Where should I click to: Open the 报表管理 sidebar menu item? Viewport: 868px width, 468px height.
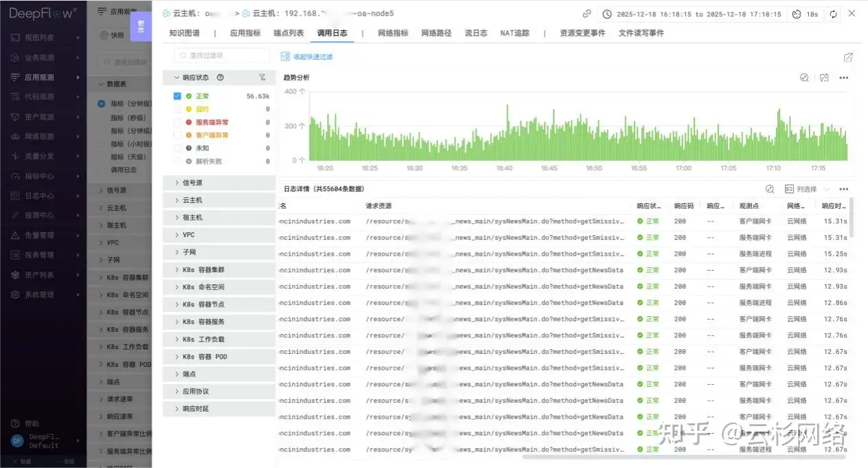43,255
